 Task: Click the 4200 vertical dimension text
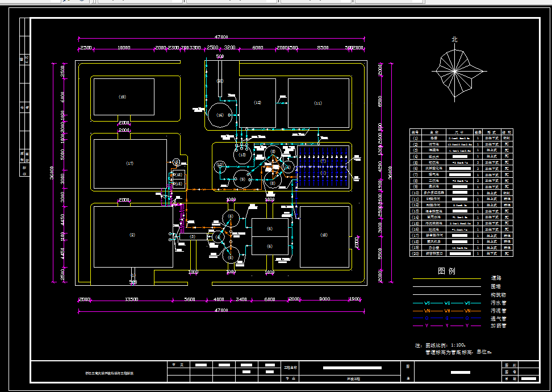pos(380,167)
